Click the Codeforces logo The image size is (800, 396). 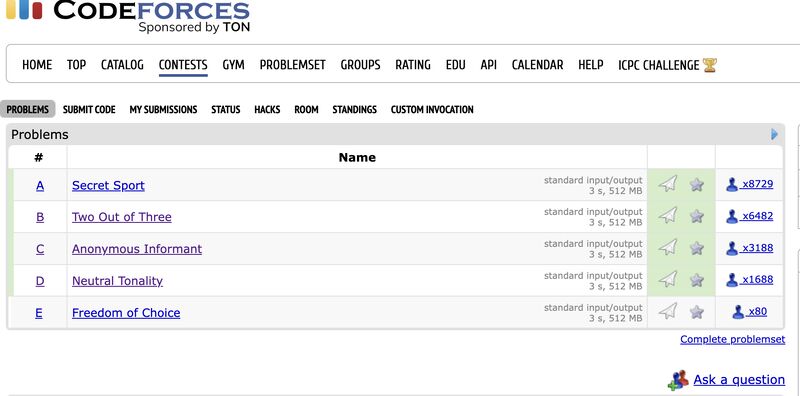point(128,14)
